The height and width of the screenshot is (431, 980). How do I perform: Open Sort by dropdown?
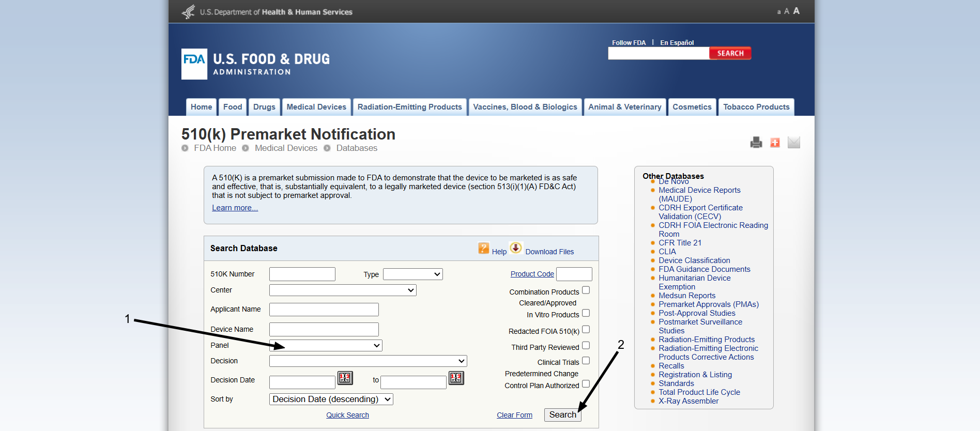point(331,399)
